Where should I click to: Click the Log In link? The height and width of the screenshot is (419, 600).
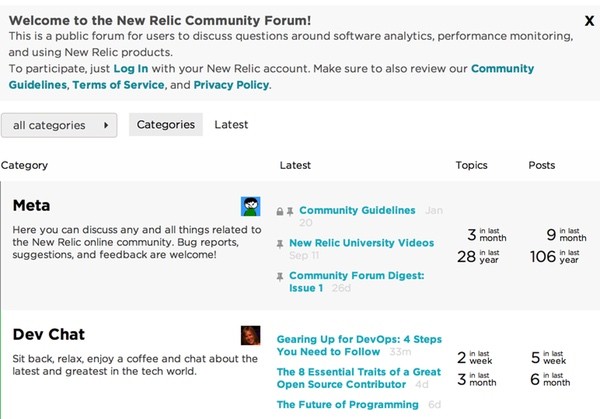pyautogui.click(x=131, y=68)
